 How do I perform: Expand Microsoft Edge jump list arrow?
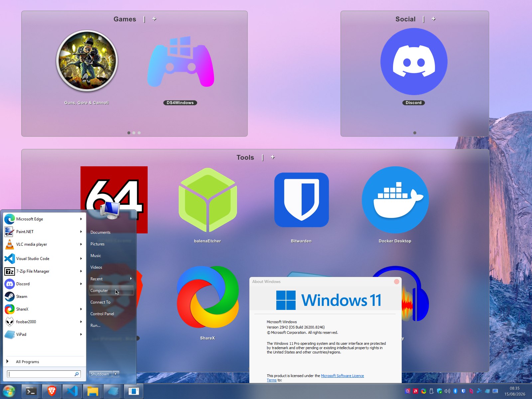tap(81, 219)
